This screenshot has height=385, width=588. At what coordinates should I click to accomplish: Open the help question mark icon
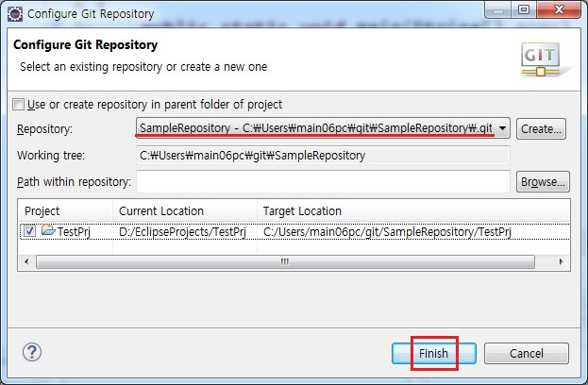click(32, 352)
